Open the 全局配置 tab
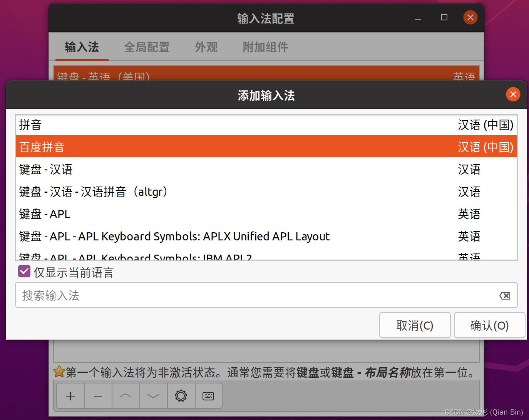 [147, 47]
